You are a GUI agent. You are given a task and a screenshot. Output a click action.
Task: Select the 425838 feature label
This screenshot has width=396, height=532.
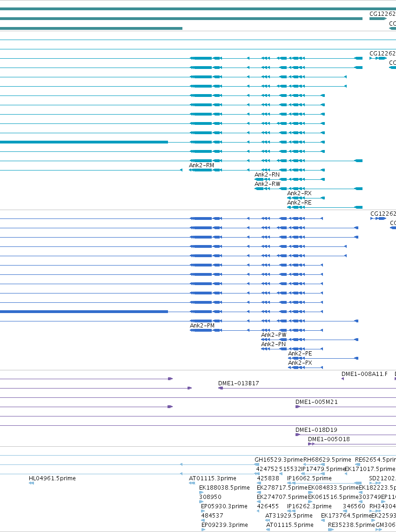click(268, 478)
